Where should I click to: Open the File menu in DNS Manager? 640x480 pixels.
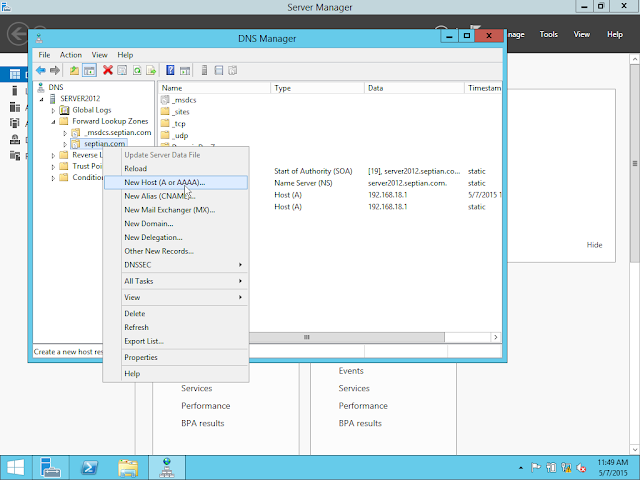(x=44, y=55)
